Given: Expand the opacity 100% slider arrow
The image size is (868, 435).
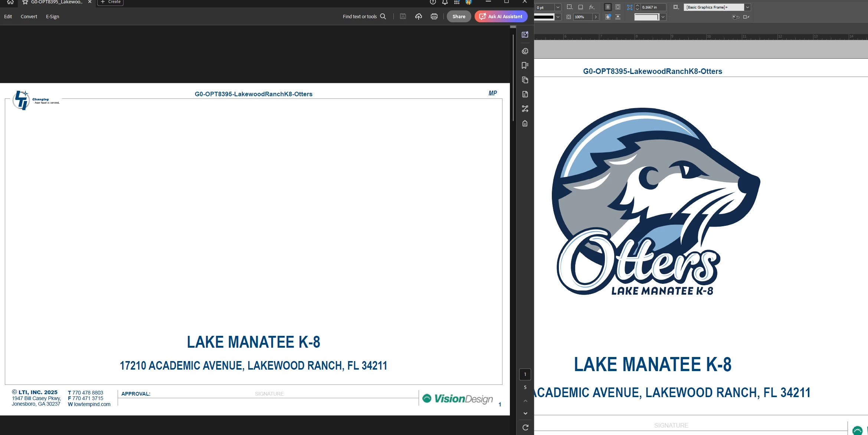Looking at the screenshot, I should [x=596, y=17].
